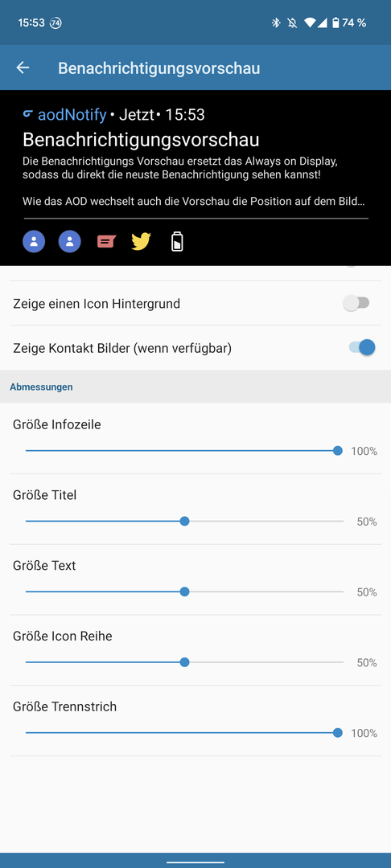The width and height of the screenshot is (391, 868).
Task: Click the second blue contact icon
Action: click(x=70, y=241)
